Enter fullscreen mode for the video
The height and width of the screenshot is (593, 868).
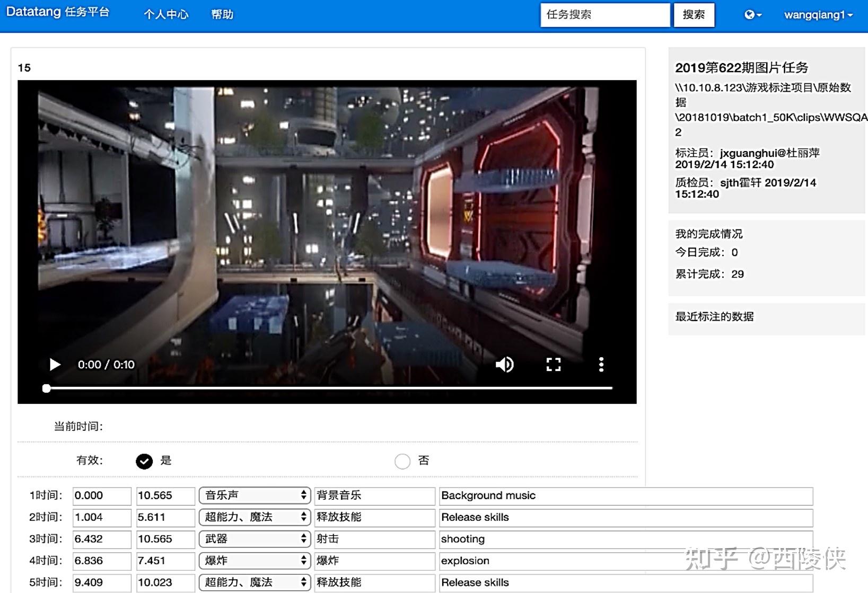[x=554, y=365]
